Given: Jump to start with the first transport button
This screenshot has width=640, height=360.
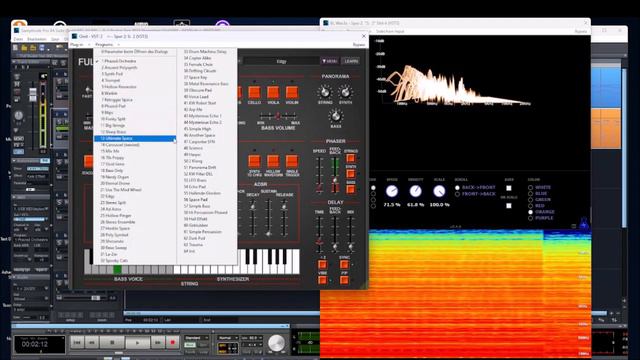Looking at the screenshot, I should click(x=78, y=342).
